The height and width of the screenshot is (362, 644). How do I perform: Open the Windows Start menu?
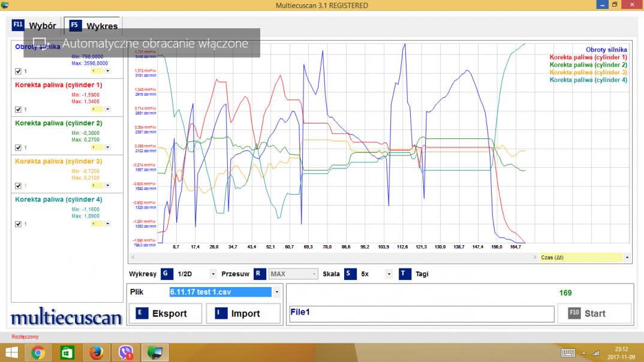(x=11, y=352)
